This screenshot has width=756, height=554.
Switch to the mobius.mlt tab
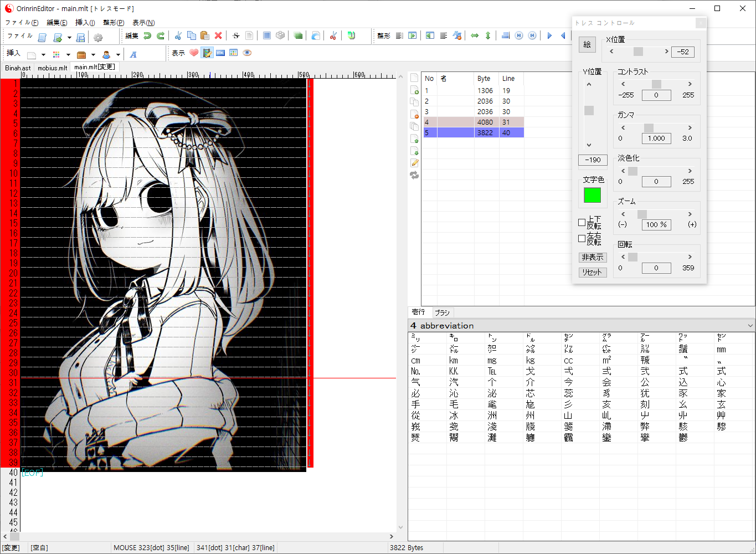(52, 68)
